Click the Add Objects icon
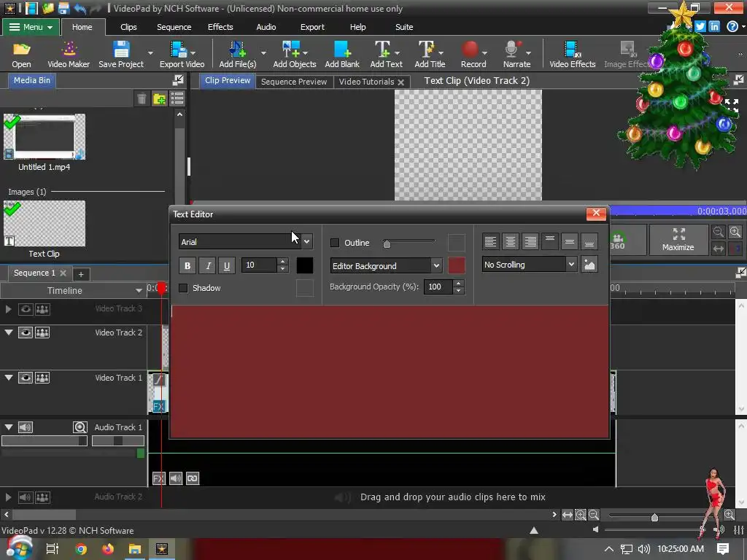The image size is (747, 560). click(295, 54)
